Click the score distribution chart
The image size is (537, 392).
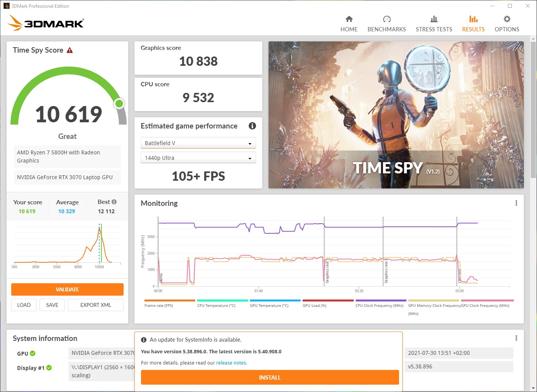click(x=67, y=246)
